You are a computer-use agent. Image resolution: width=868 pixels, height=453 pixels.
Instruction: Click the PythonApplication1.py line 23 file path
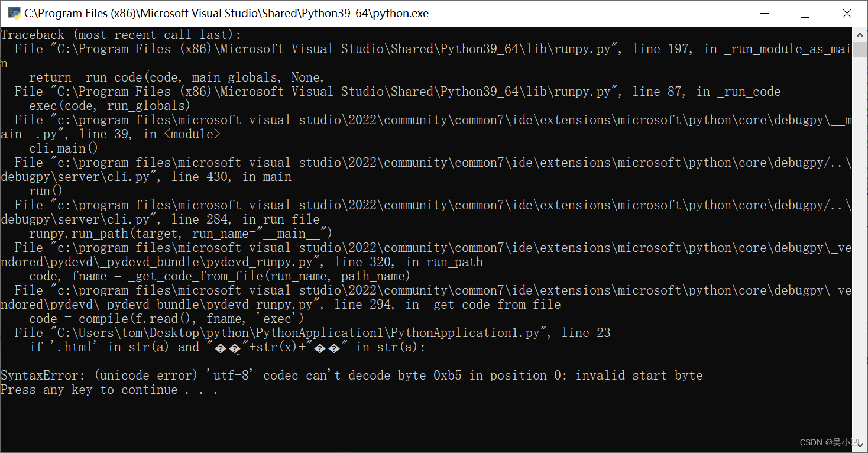[x=313, y=333]
